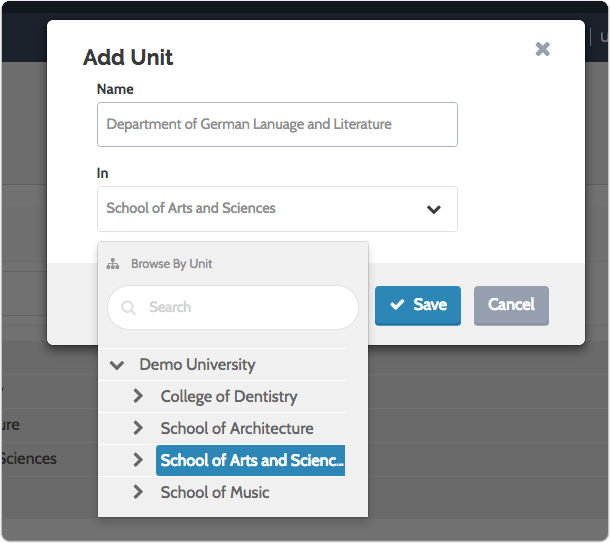The image size is (610, 543).
Task: Choose College of Dentistry as parent unit
Action: pyautogui.click(x=229, y=397)
